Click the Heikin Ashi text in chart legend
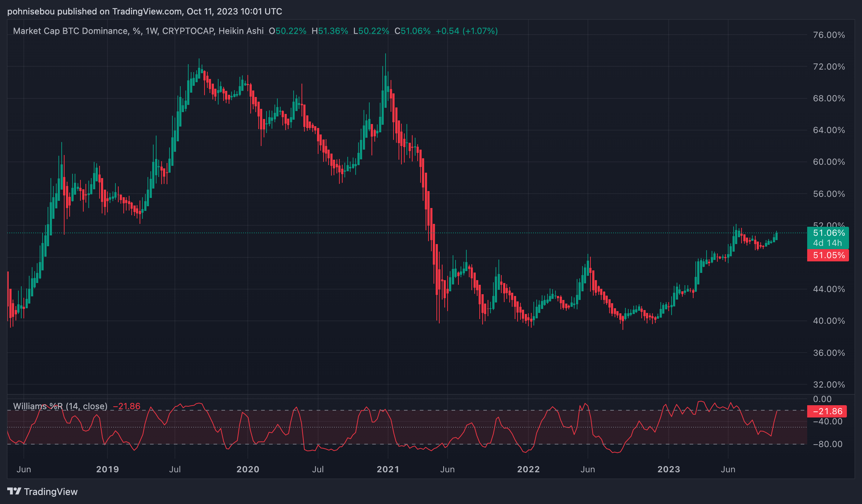 241,31
